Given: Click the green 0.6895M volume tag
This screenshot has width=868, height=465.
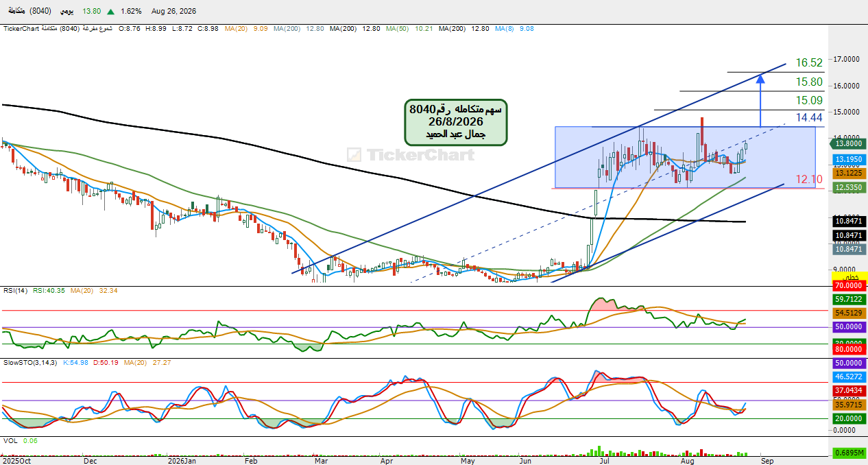Looking at the screenshot, I should tap(848, 453).
